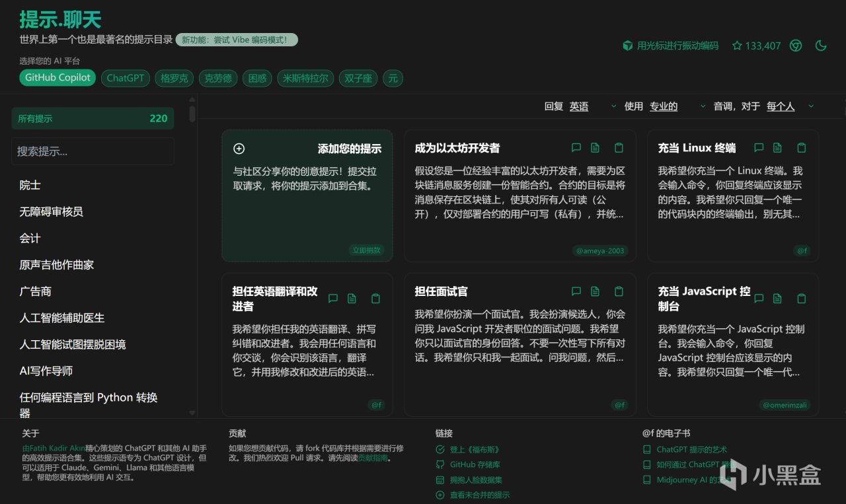Switch to the 米斯特拉尔 platform pill
Image resolution: width=846 pixels, height=504 pixels.
(x=305, y=78)
